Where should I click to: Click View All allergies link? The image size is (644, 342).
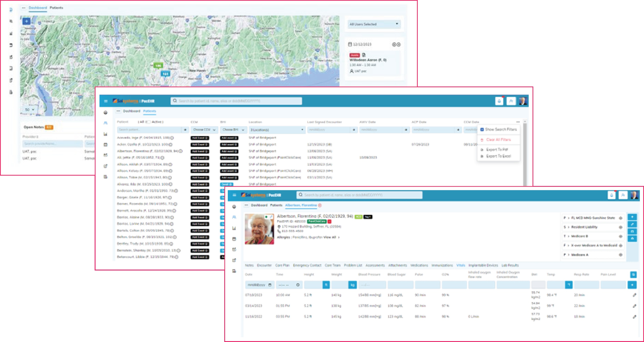(330, 237)
